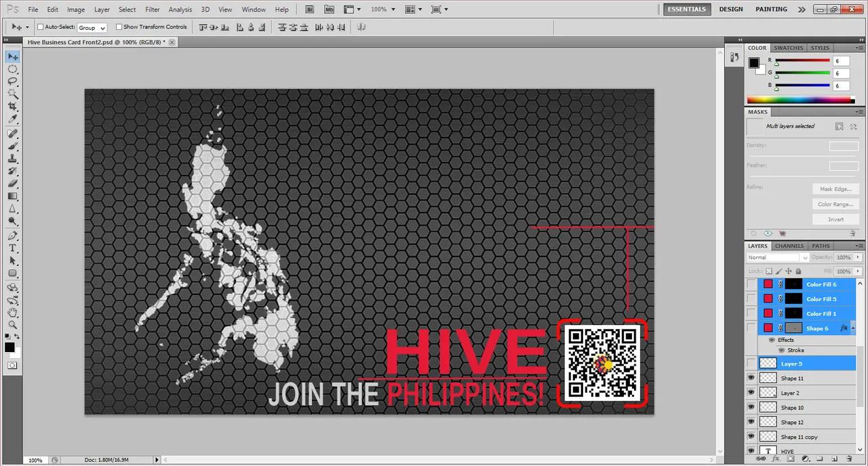Enable Show Transform Controls checkbox
868x466 pixels.
(119, 27)
